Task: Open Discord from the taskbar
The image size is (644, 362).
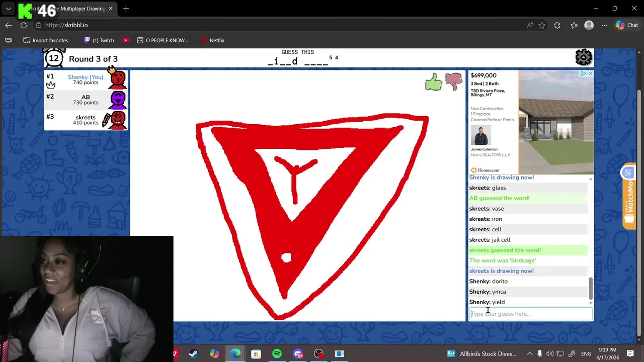Action: [298, 354]
